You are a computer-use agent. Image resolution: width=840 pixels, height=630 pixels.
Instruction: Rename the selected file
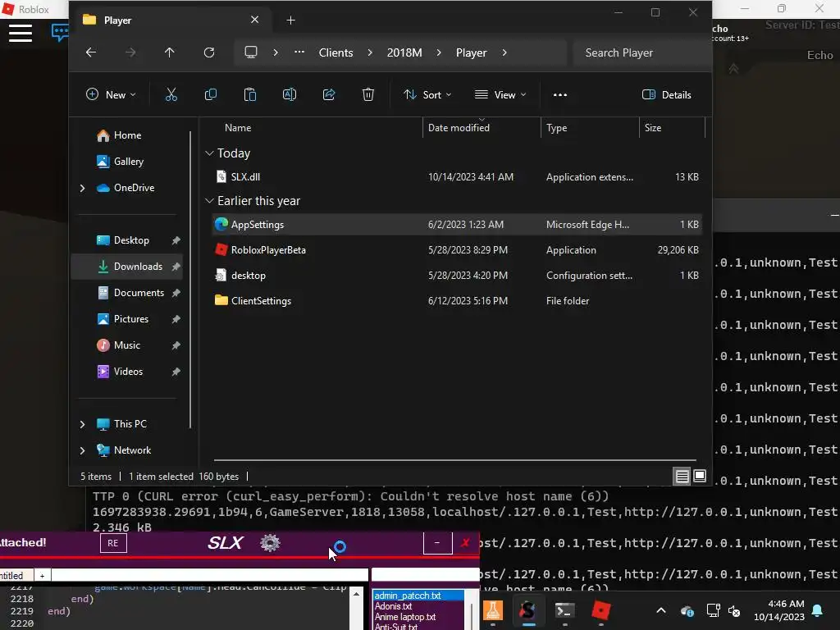click(x=290, y=95)
